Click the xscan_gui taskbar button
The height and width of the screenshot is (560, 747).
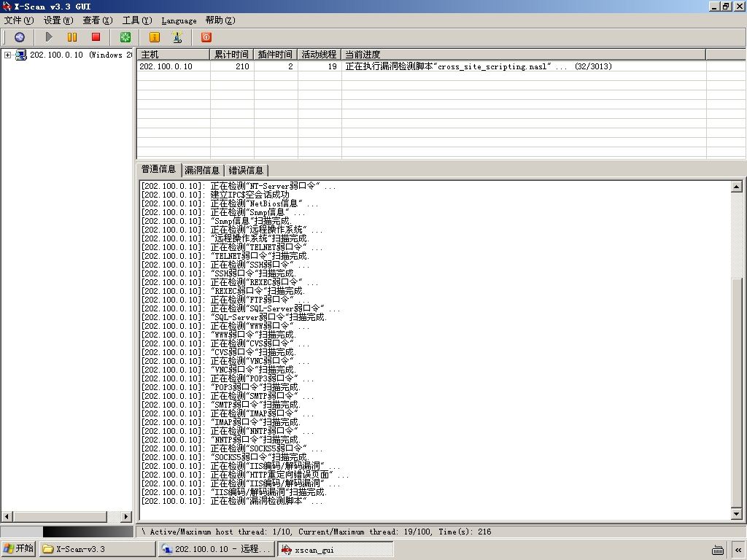[x=336, y=549]
